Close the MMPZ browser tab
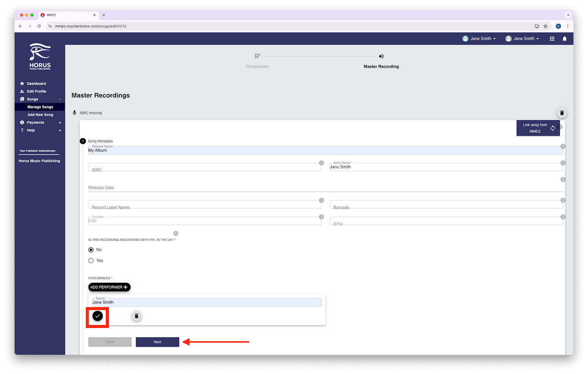Screen dimensions: 588x374 pos(94,15)
